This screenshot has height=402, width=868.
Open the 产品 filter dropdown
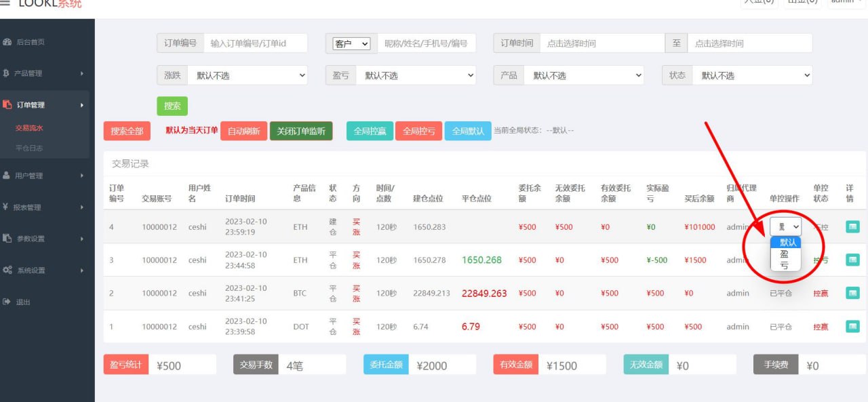[583, 75]
